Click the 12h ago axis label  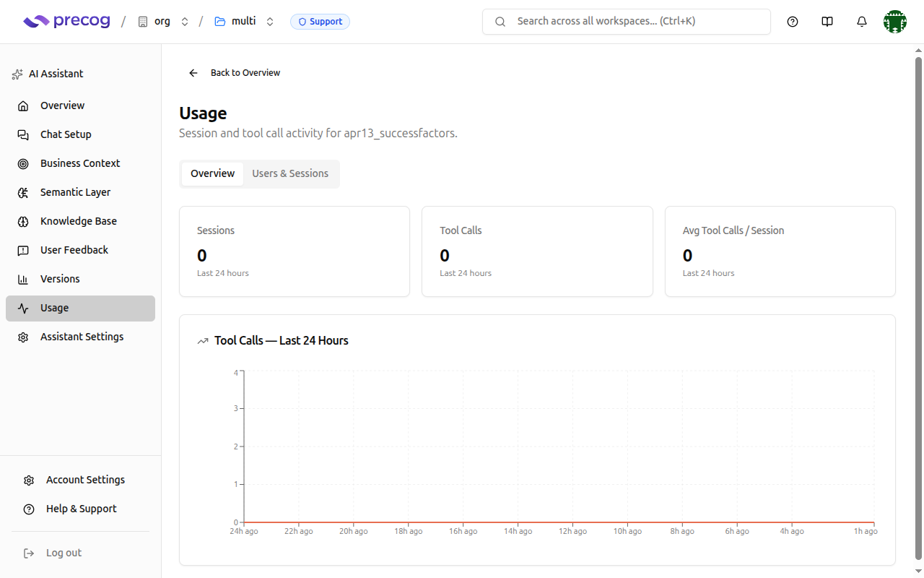(x=572, y=531)
